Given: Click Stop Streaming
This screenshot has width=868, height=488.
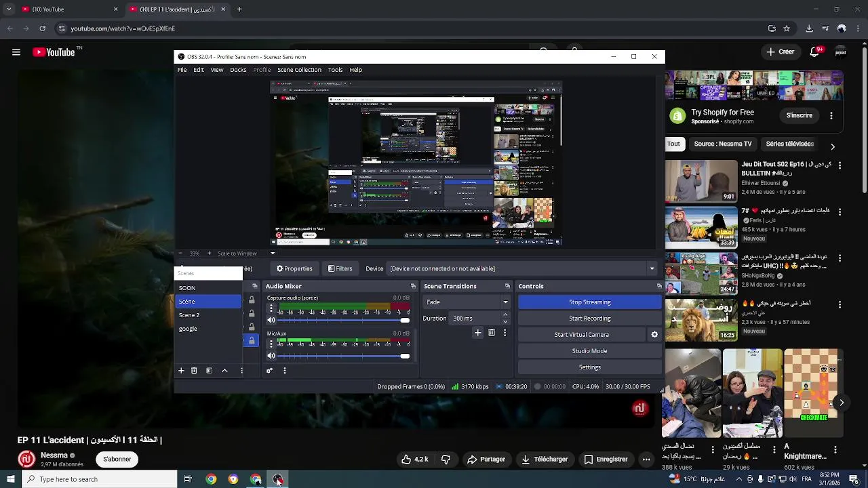Looking at the screenshot, I should point(589,302).
